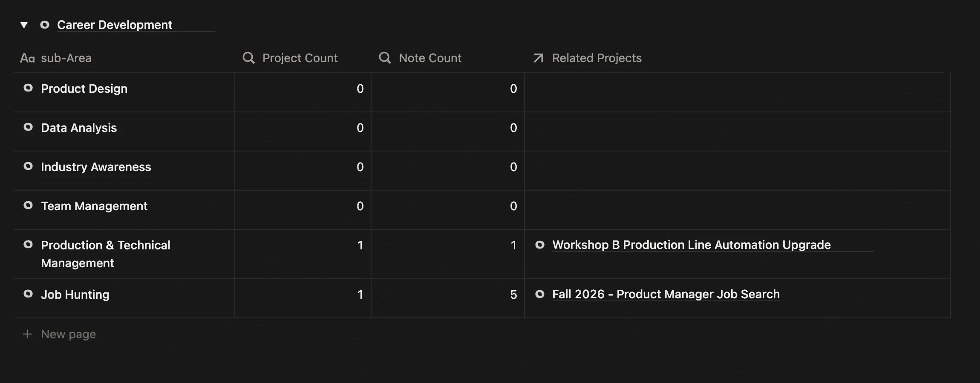Click the rollup magnifier icon beside Project Count
Image resolution: width=980 pixels, height=383 pixels.
point(249,58)
